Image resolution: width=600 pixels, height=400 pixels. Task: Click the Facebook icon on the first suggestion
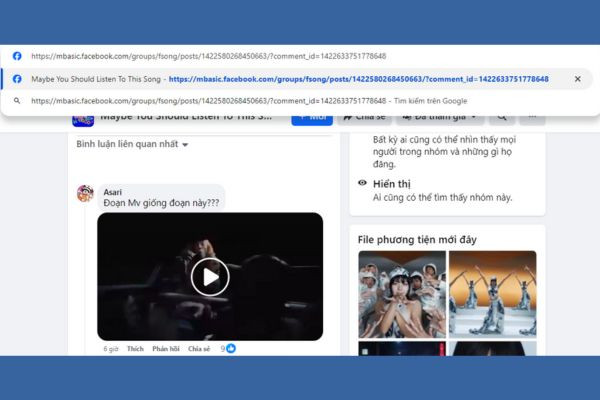tap(17, 56)
